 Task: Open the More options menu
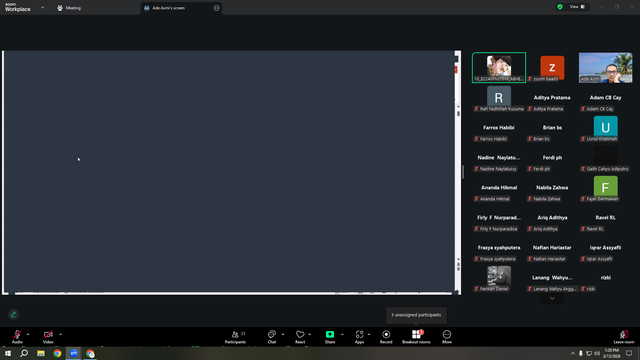447,337
